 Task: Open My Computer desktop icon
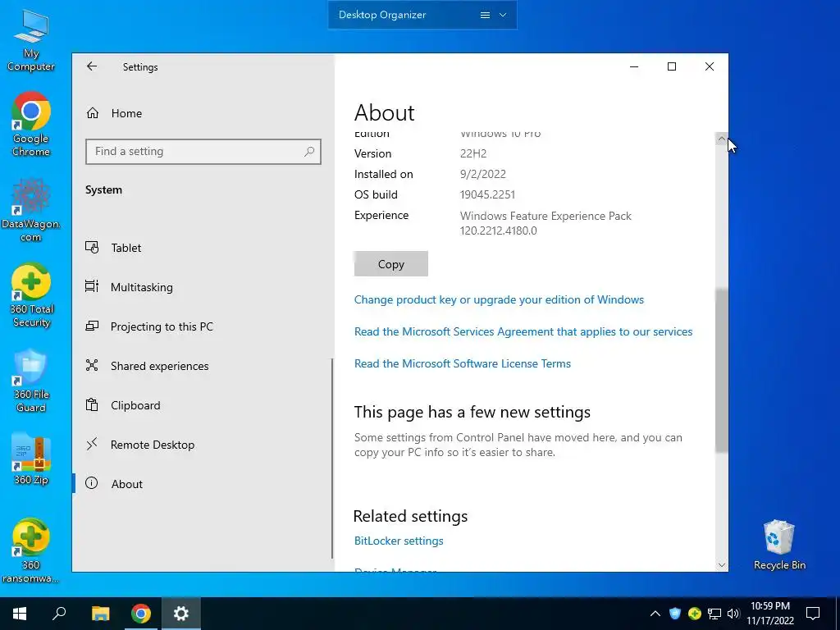30,41
